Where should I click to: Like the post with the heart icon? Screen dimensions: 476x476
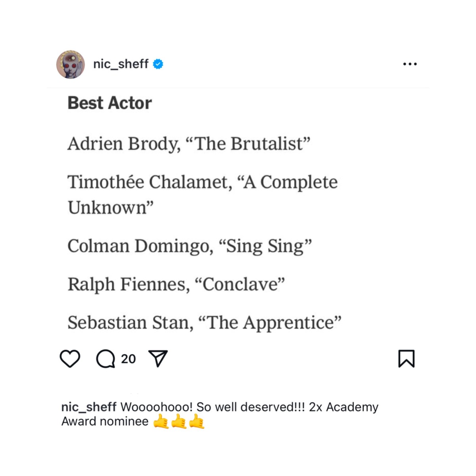click(x=70, y=359)
